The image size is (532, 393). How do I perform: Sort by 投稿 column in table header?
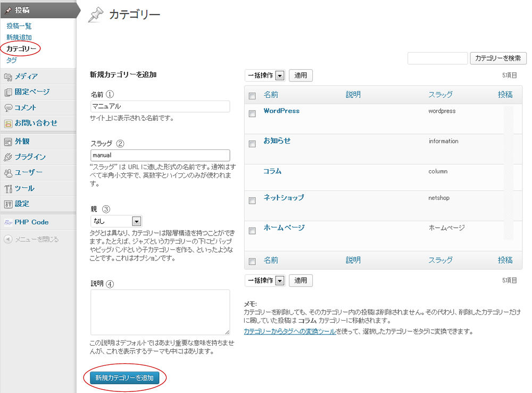tap(505, 95)
